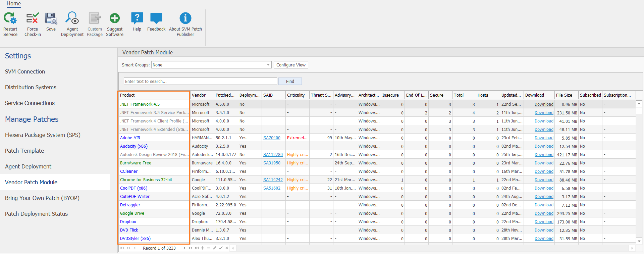Click the Find button

(x=290, y=82)
